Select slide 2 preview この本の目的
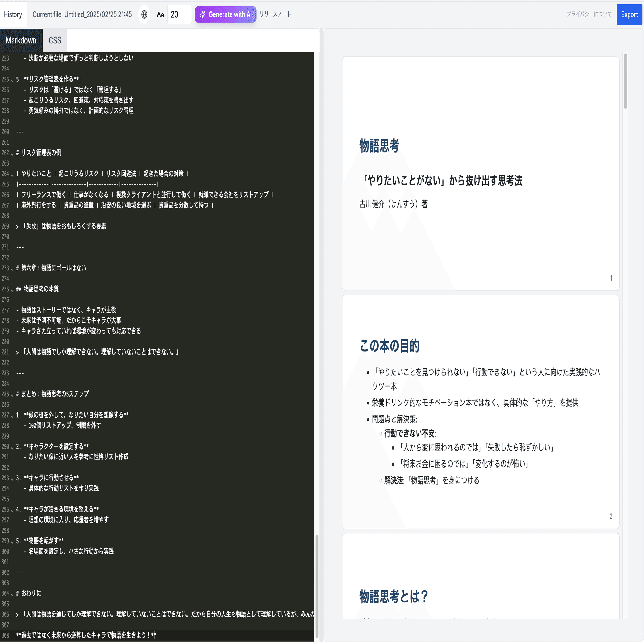 tap(480, 412)
